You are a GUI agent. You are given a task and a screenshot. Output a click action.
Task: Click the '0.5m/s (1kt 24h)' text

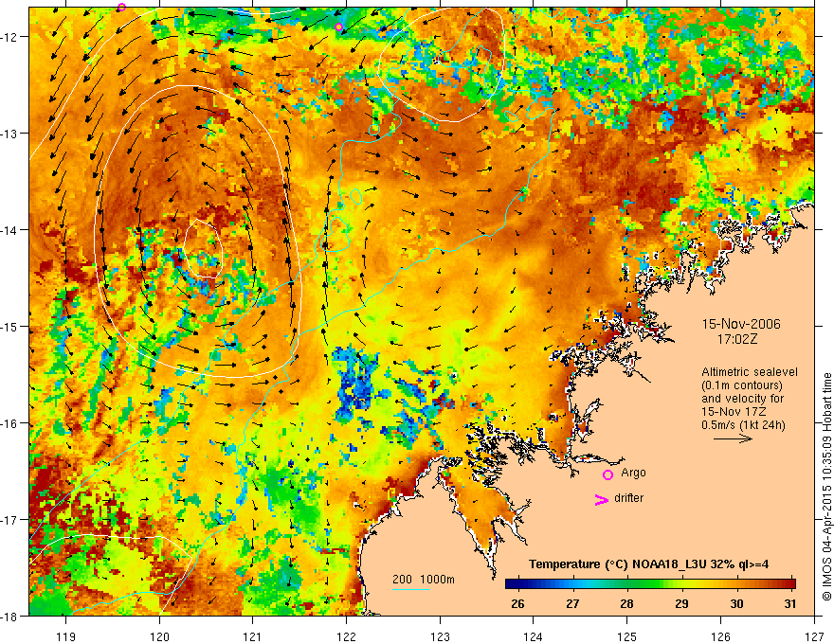tap(743, 424)
